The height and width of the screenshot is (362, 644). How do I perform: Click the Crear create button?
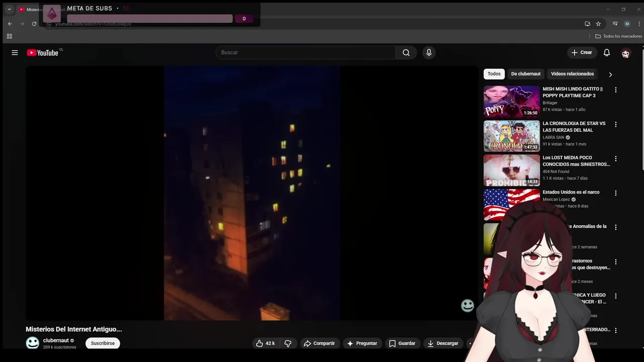(x=582, y=53)
